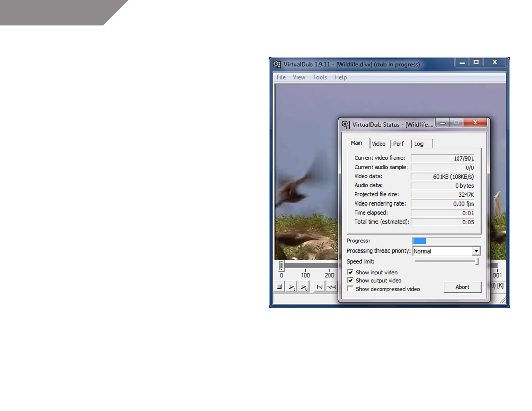The height and width of the screenshot is (411, 532).
Task: Click the audio data value 0 bytes
Action: point(464,186)
